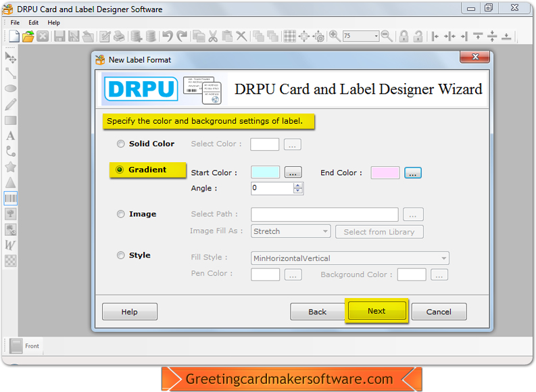Click the Print icon in toolbar
The height and width of the screenshot is (392, 536).
pyautogui.click(x=119, y=36)
